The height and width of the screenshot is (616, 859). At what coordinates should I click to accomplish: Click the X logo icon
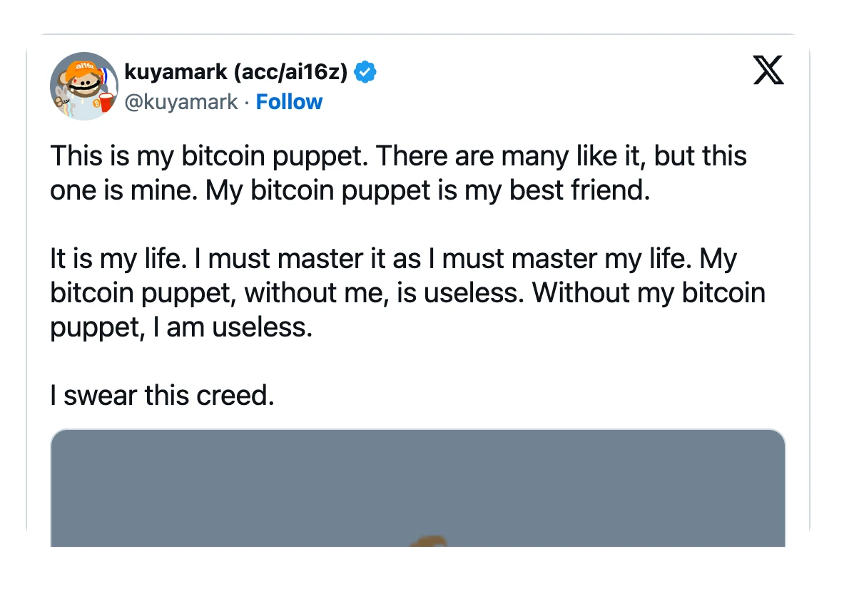[768, 71]
